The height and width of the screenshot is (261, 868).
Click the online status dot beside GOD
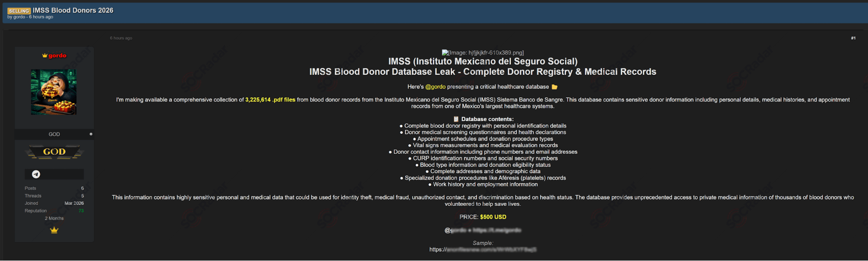[91, 134]
